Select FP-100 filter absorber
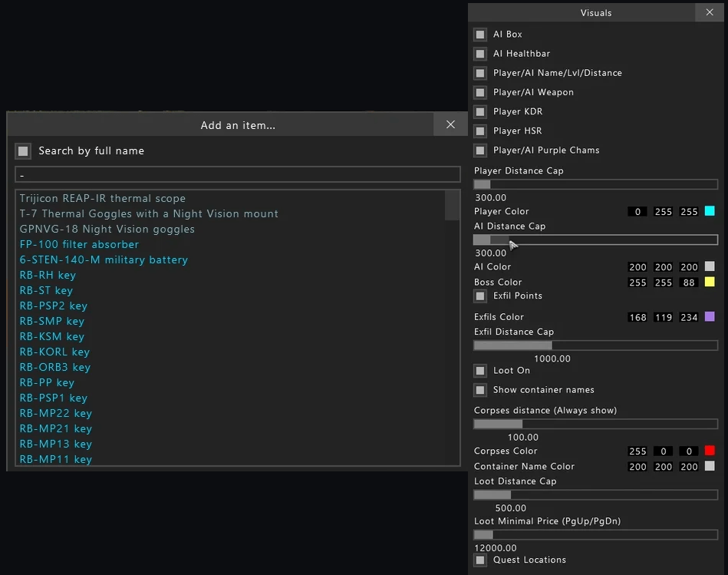 click(x=79, y=244)
